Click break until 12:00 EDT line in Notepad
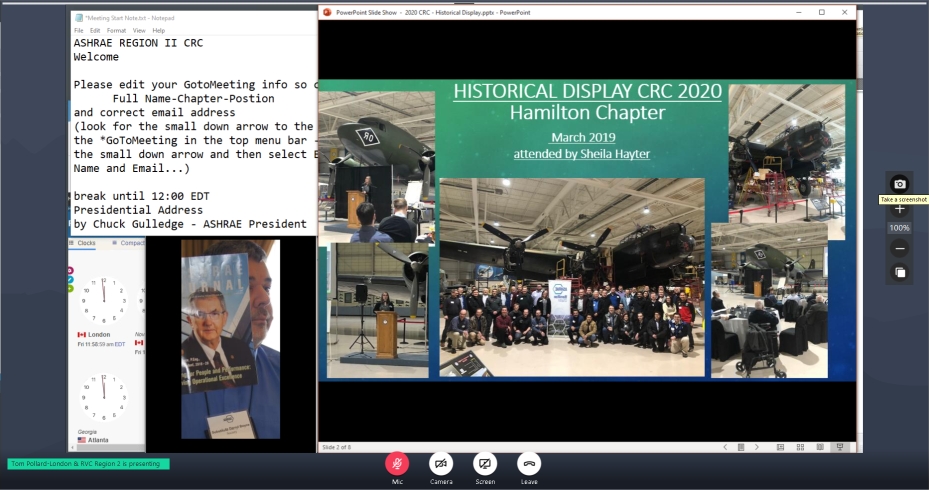Image resolution: width=929 pixels, height=490 pixels. point(141,196)
